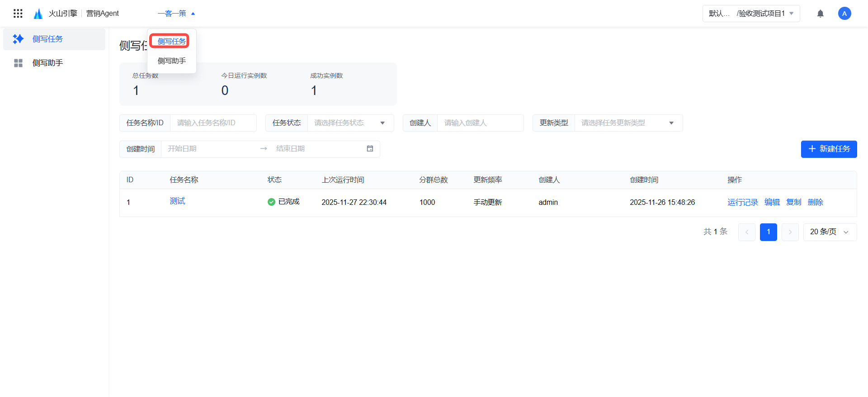Click the grid icon beside 侧写助手 in sidebar
The width and height of the screenshot is (868, 397).
18,63
